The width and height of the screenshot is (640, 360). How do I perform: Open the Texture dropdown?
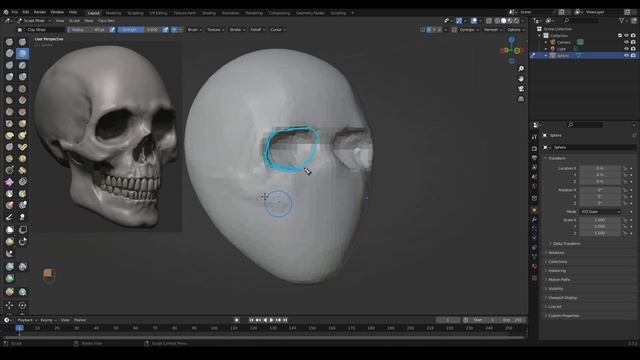(216, 30)
